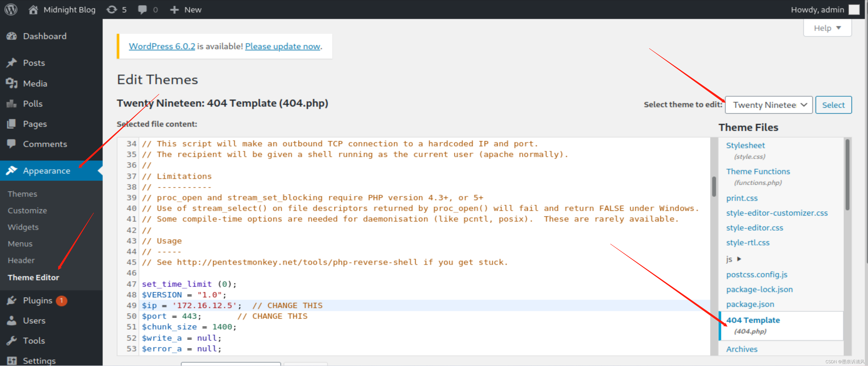
Task: Open the Theme Editor menu item
Action: coord(33,277)
